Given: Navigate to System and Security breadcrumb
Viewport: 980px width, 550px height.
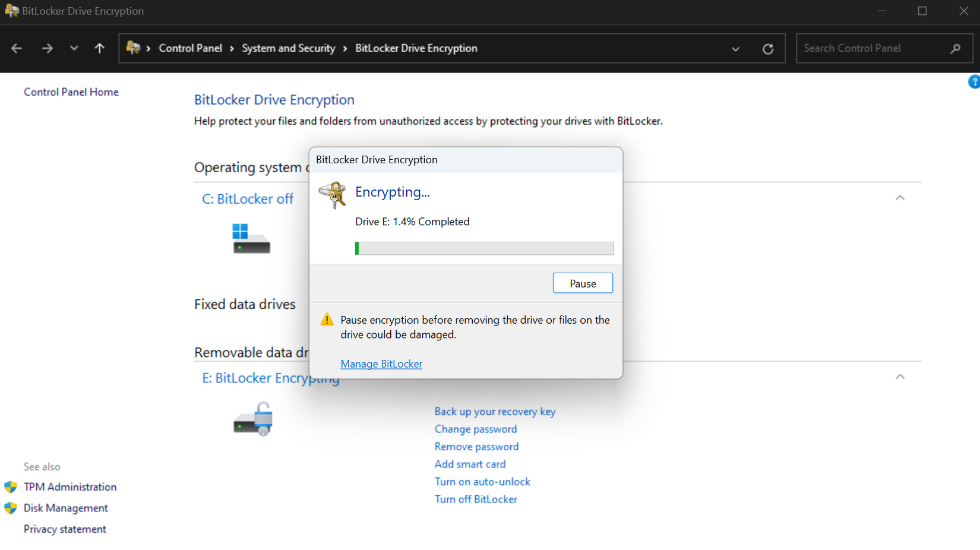Looking at the screenshot, I should pos(289,48).
